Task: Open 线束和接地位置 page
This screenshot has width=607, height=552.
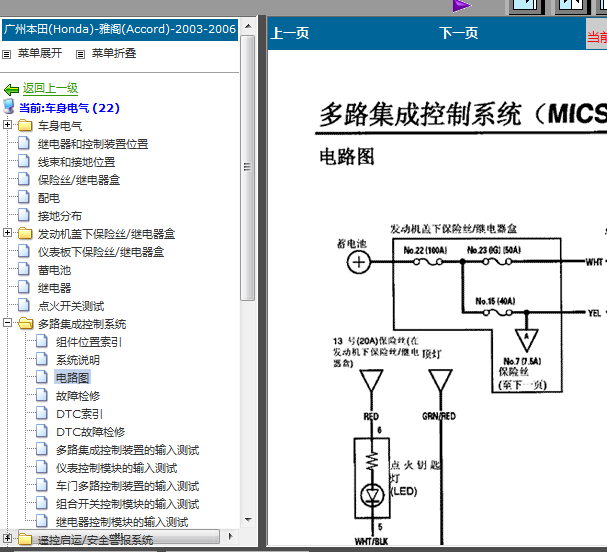Action: (x=76, y=162)
